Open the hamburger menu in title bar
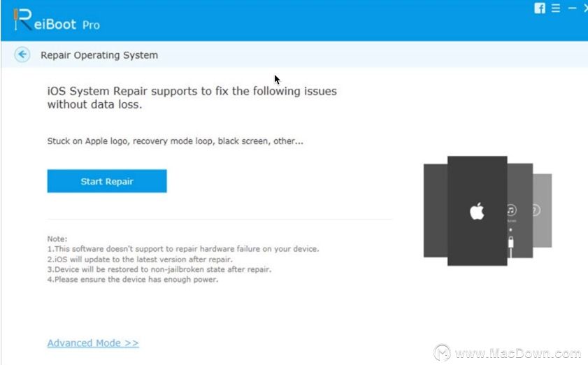This screenshot has width=588, height=365. click(x=556, y=8)
